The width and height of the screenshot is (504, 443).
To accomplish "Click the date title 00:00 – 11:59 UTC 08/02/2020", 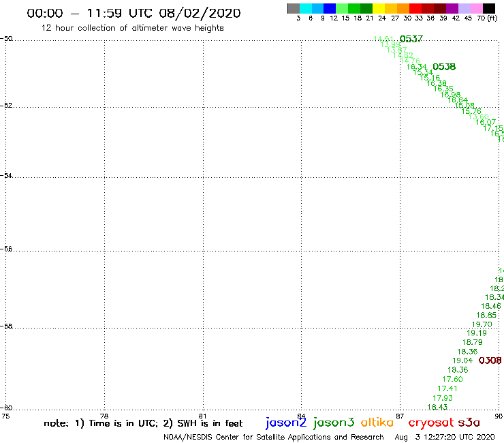I will pyautogui.click(x=133, y=13).
